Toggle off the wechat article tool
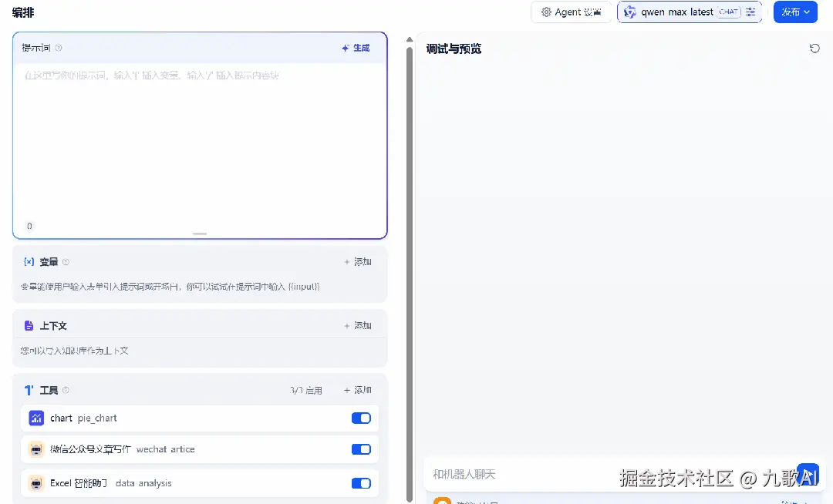Image resolution: width=833 pixels, height=504 pixels. pyautogui.click(x=360, y=449)
